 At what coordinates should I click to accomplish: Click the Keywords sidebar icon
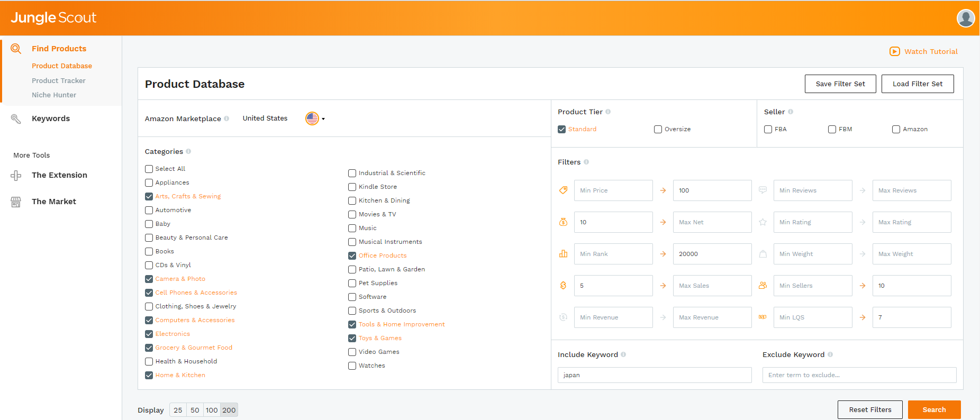(16, 118)
